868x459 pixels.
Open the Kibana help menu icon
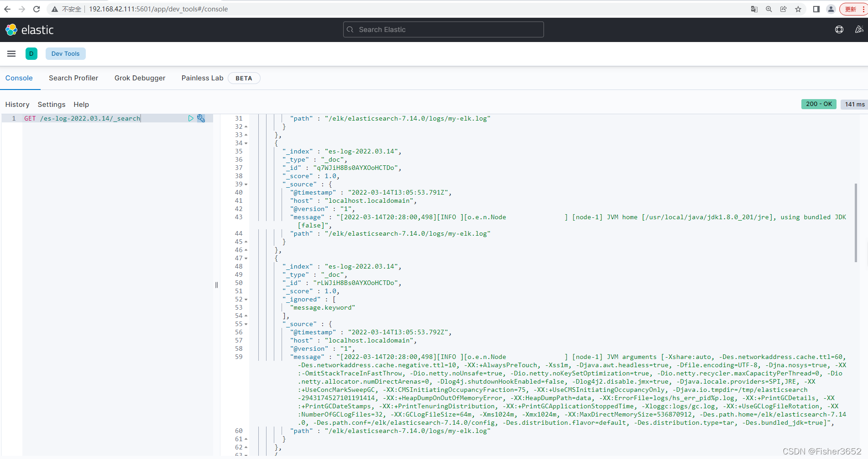(839, 30)
